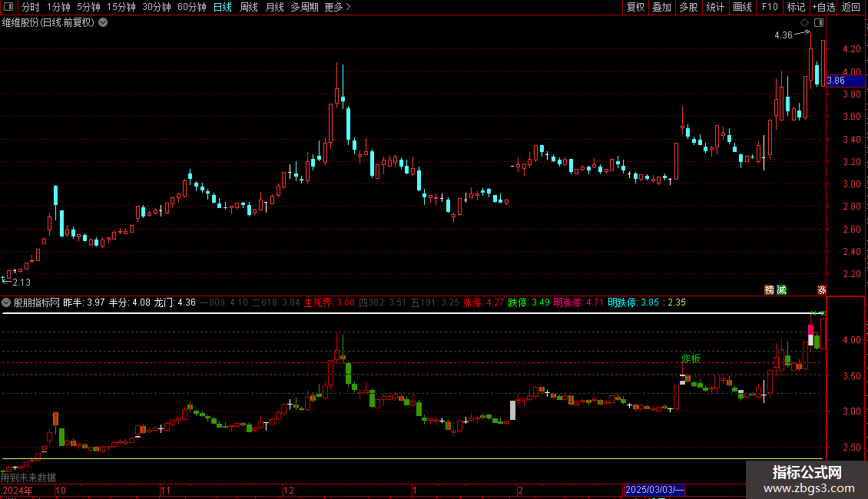Click the 龙门: 4.36 value
Screen dimensions: 868x499
(174, 302)
